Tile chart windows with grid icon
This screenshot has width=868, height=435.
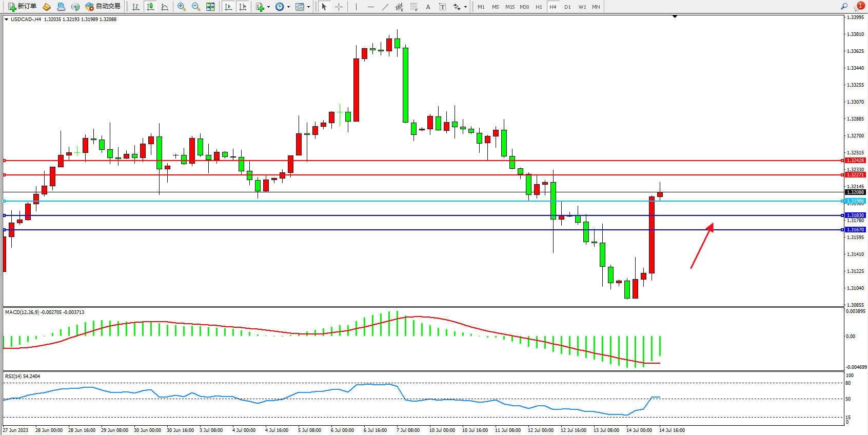pos(210,7)
